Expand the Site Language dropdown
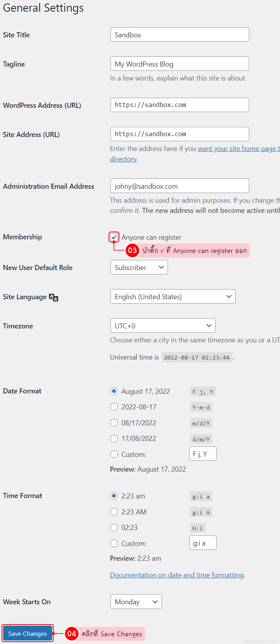 click(x=173, y=297)
